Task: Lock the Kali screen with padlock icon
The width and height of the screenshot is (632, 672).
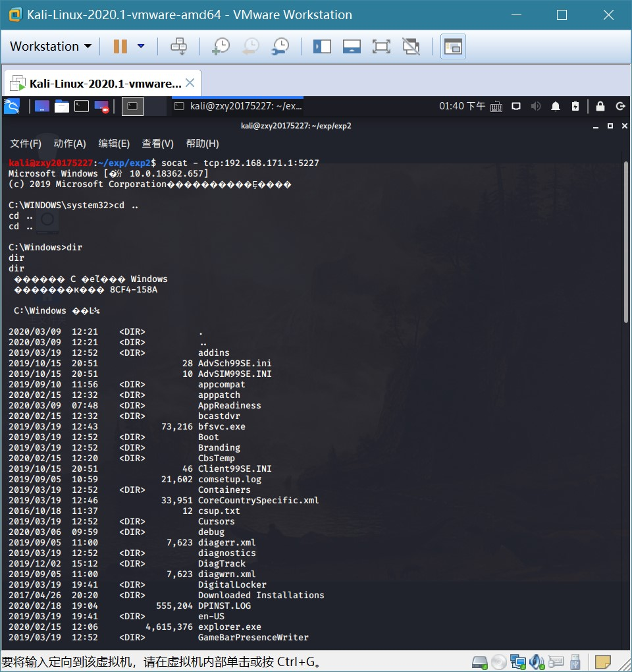Action: tap(600, 106)
